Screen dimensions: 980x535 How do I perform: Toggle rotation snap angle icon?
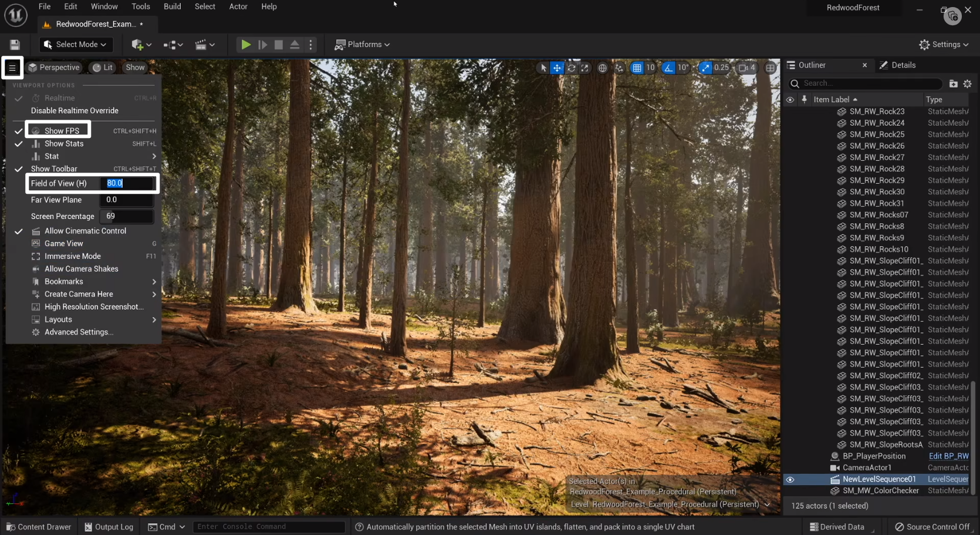668,68
